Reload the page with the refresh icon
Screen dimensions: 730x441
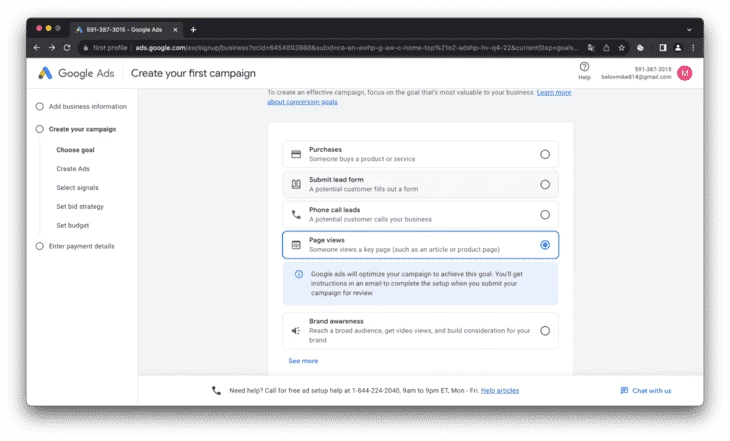tap(67, 47)
